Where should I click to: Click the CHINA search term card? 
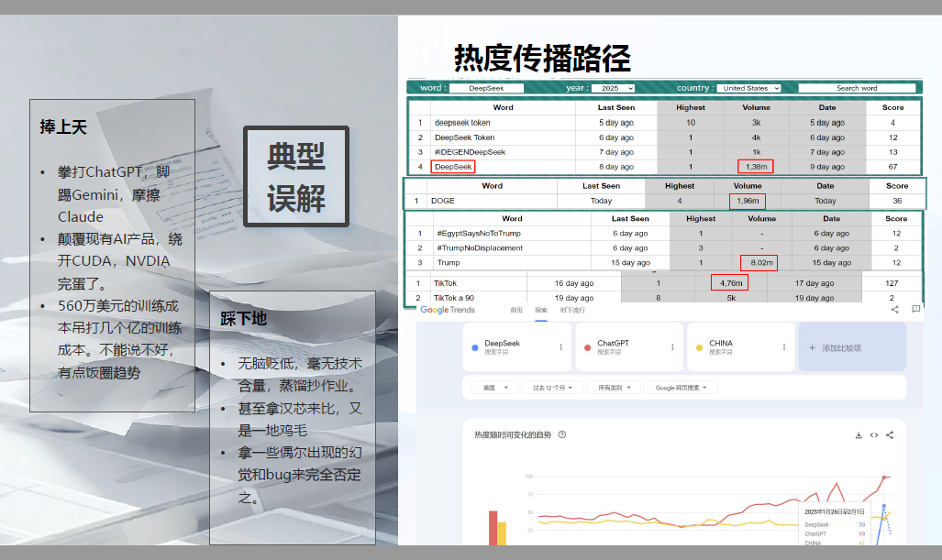741,347
